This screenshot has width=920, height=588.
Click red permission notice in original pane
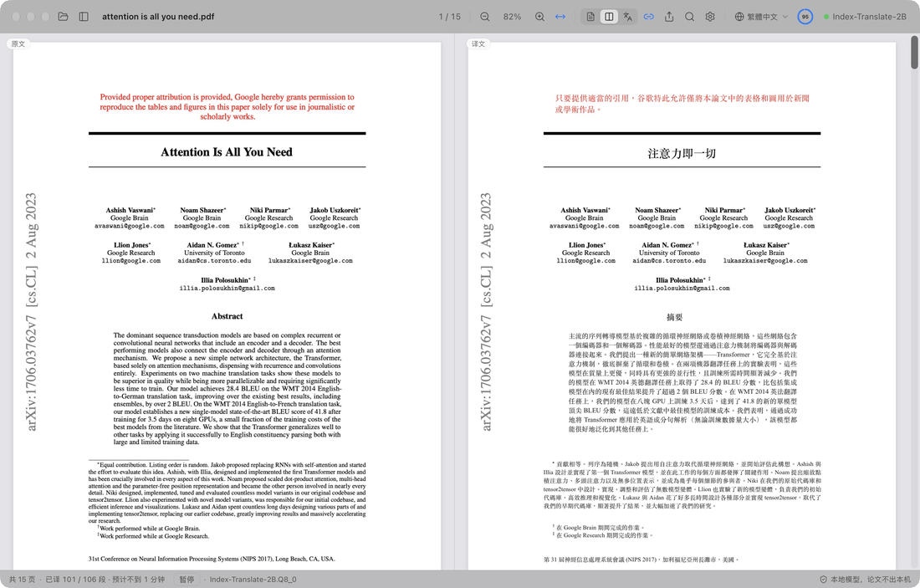[227, 107]
